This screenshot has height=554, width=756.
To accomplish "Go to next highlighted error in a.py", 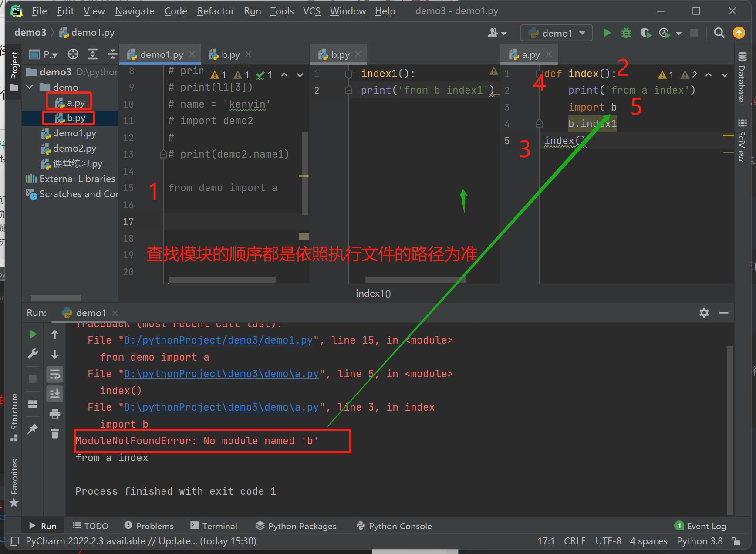I will click(x=725, y=75).
